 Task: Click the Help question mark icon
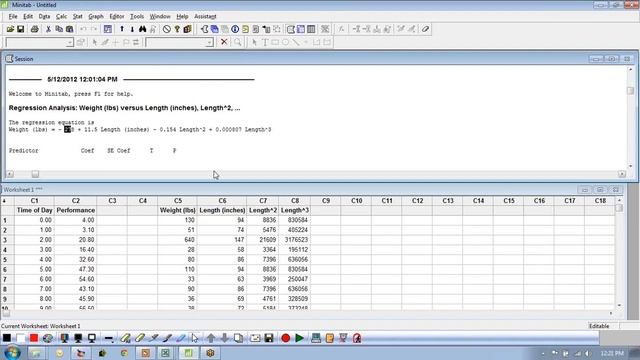coord(177,29)
